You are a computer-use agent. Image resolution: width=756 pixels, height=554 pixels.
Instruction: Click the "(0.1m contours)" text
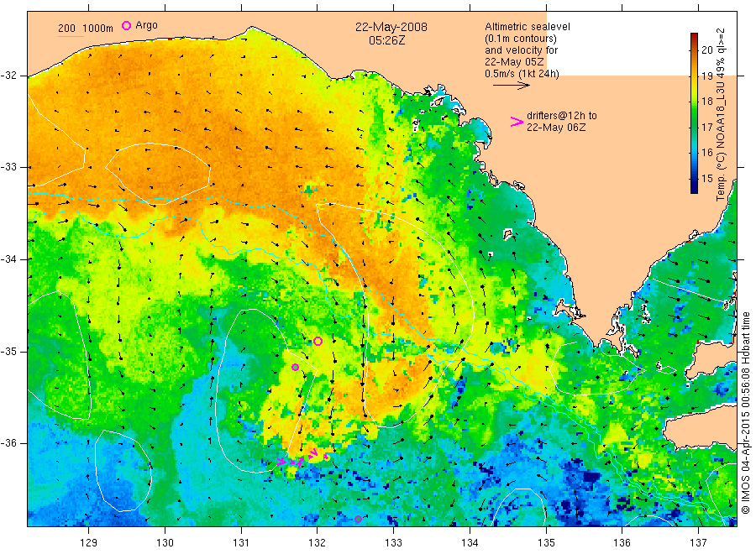520,39
